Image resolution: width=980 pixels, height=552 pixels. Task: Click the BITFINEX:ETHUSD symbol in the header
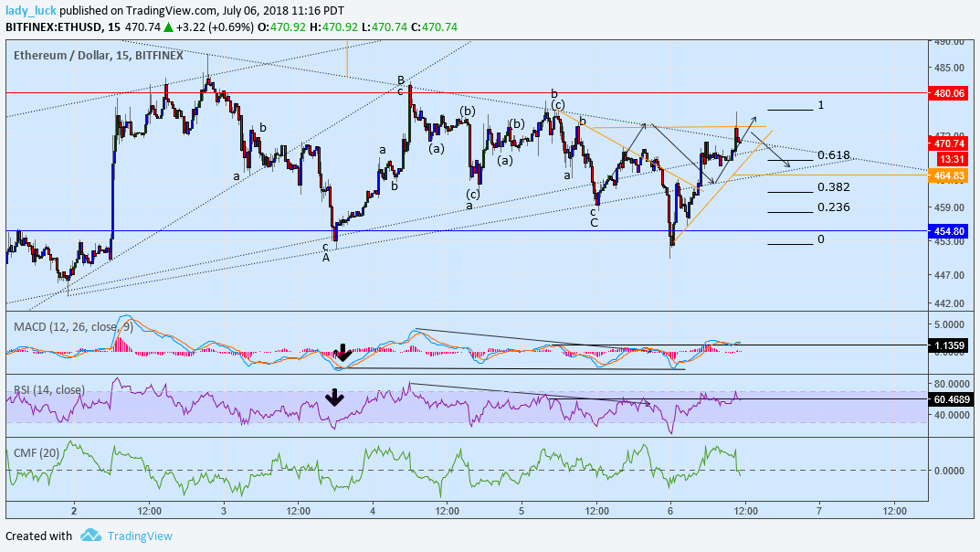click(x=55, y=27)
